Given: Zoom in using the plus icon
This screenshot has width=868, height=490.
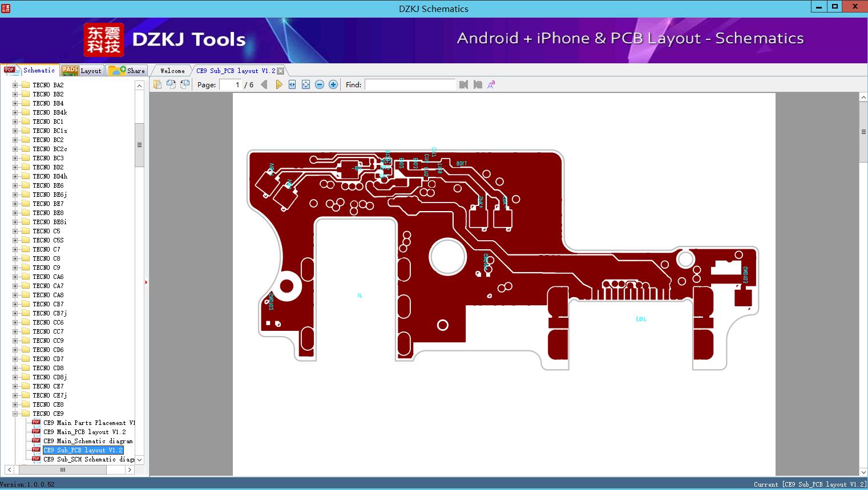Looking at the screenshot, I should [333, 84].
